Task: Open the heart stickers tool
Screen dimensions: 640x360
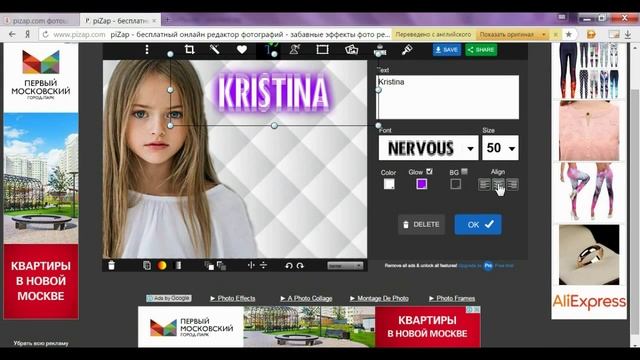Action: pyautogui.click(x=242, y=50)
